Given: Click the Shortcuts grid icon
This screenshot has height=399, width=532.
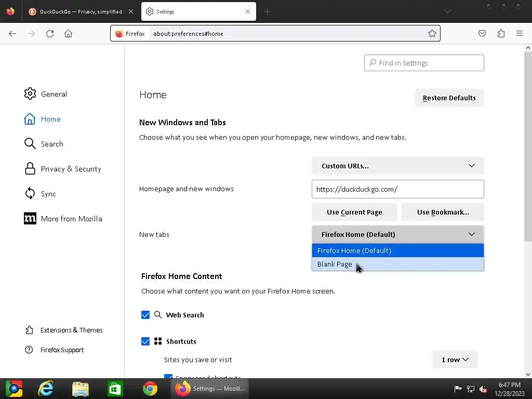Looking at the screenshot, I should coord(158,341).
